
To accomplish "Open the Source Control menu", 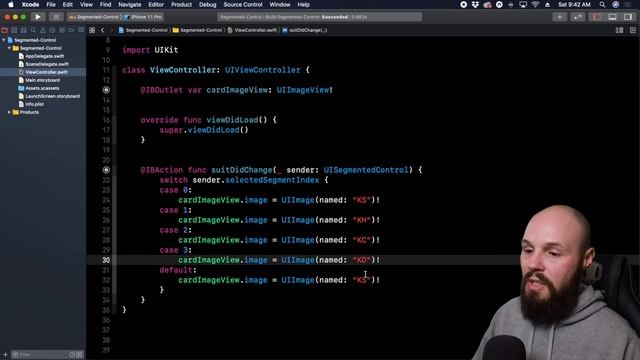I will (243, 4).
